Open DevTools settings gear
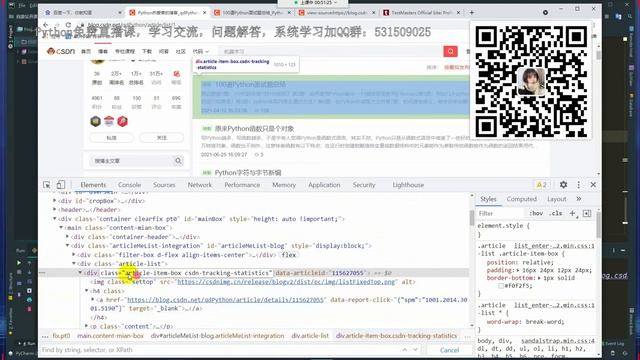Viewport: 640px width, 360px height. coord(563,184)
